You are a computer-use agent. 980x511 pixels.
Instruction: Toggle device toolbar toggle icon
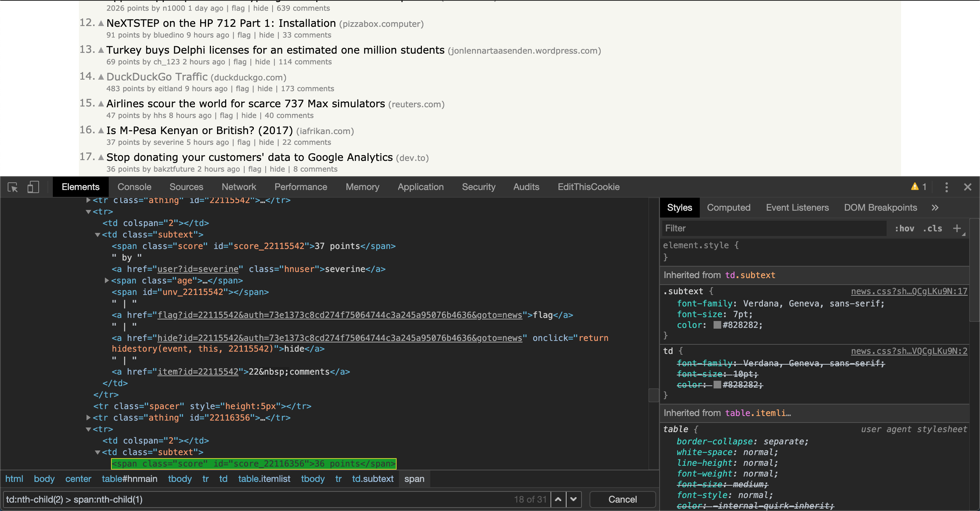pyautogui.click(x=33, y=187)
